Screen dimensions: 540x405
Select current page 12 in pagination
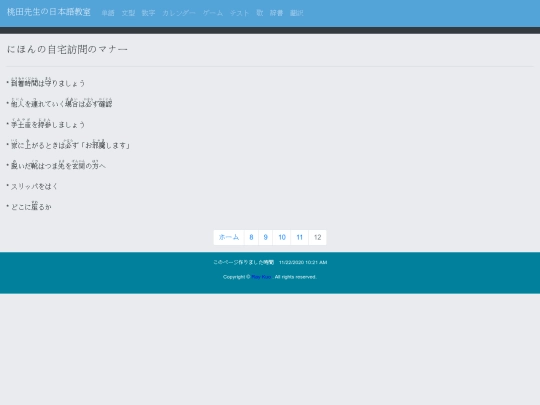[x=318, y=237]
